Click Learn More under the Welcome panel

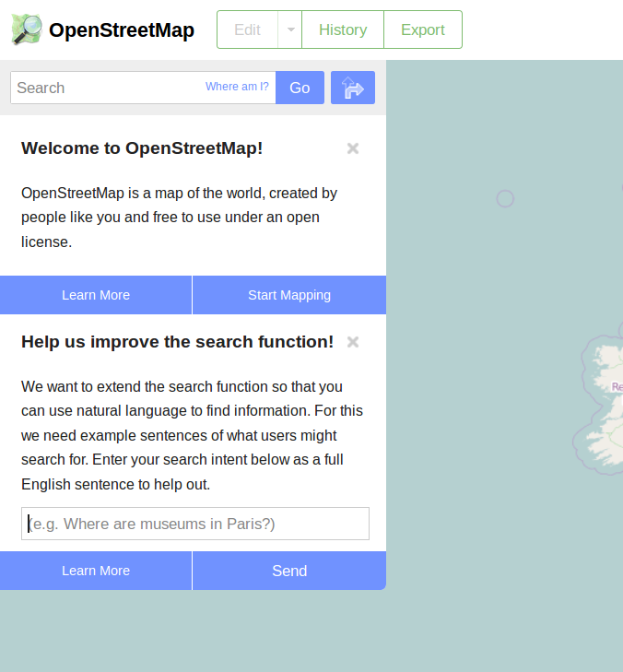[96, 295]
